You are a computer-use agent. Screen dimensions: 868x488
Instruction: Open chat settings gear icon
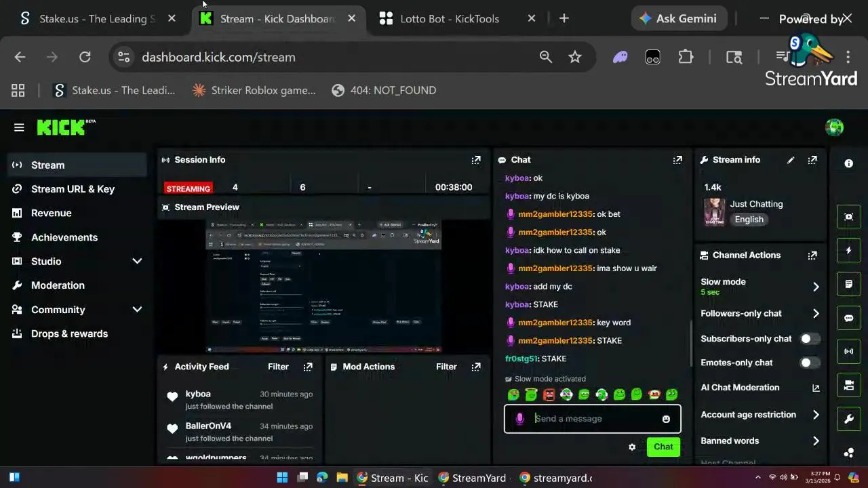pos(632,447)
